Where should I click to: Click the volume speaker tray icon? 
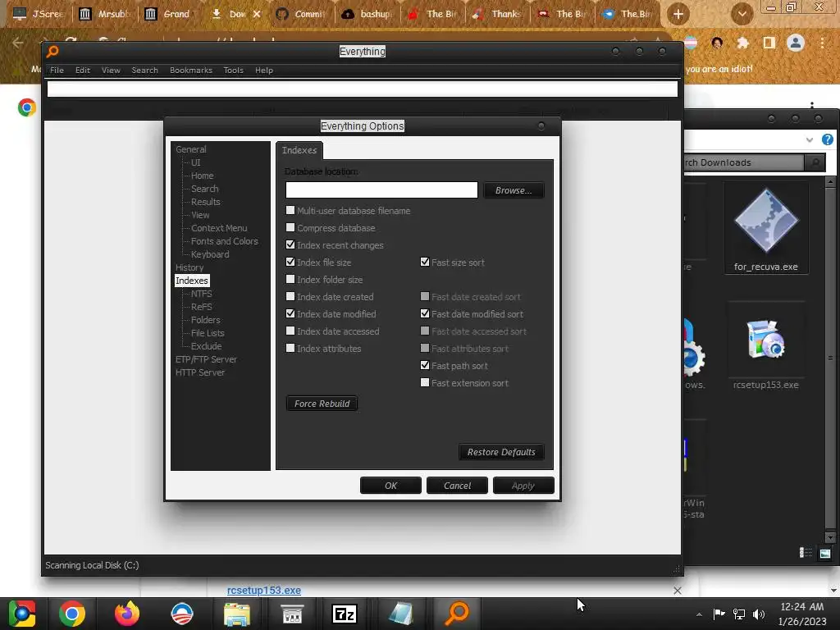pyautogui.click(x=759, y=614)
